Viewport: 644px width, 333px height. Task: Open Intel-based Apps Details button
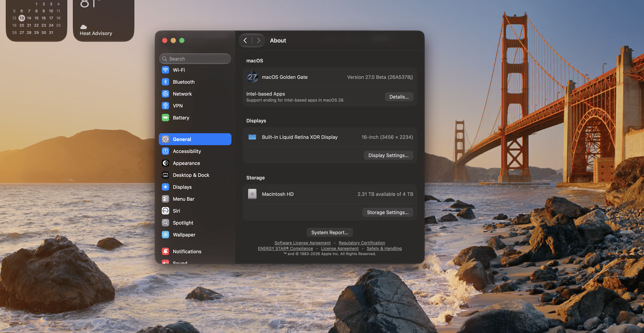point(399,97)
